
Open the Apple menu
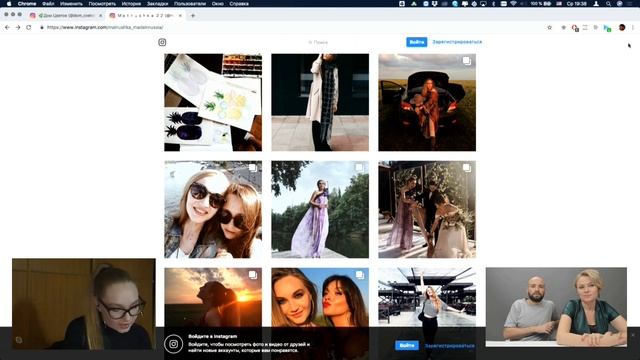click(x=9, y=4)
